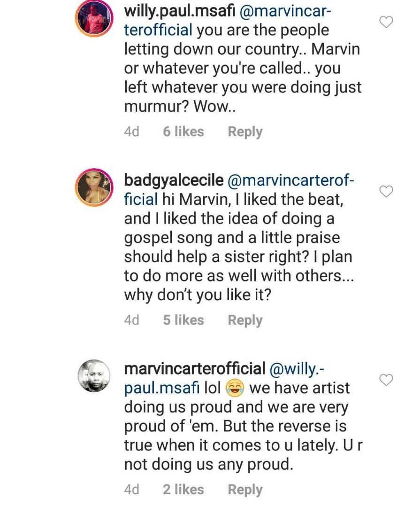Tap the @willy.paul.msafi mention in last comment
This screenshot has height=506, width=420.
[x=164, y=388]
